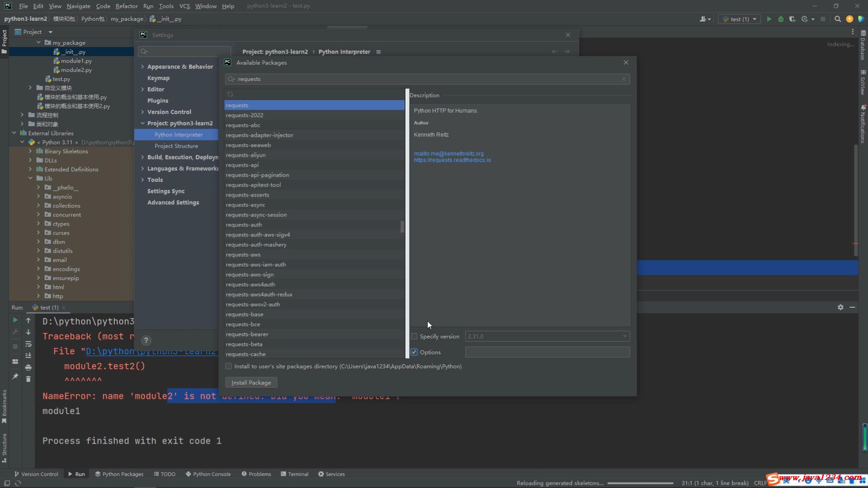868x488 pixels.
Task: Switch to the Terminal tab
Action: [x=294, y=474]
